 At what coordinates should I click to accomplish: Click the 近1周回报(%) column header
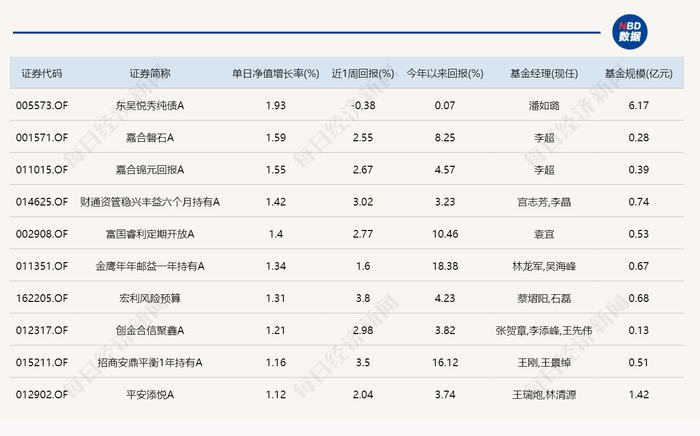362,74
